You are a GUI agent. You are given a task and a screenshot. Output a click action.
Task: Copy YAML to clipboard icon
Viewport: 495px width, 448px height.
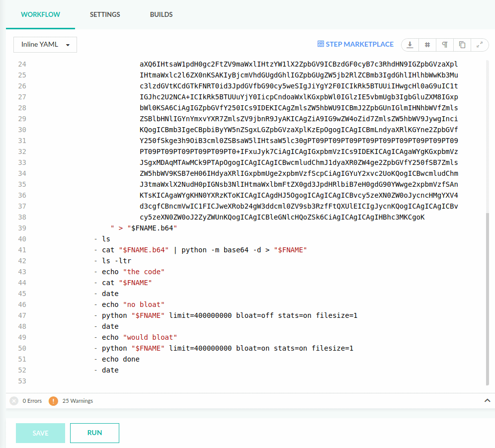(x=462, y=45)
